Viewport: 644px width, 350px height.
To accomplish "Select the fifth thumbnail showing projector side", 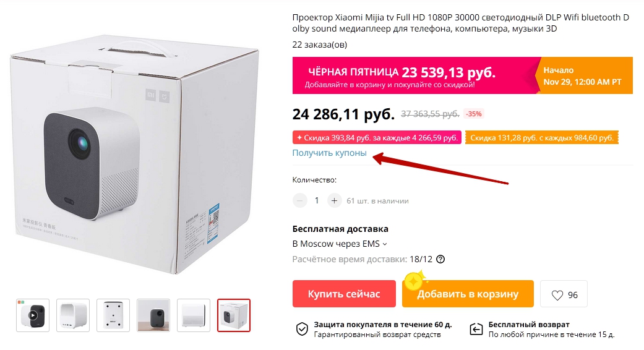I will click(194, 315).
